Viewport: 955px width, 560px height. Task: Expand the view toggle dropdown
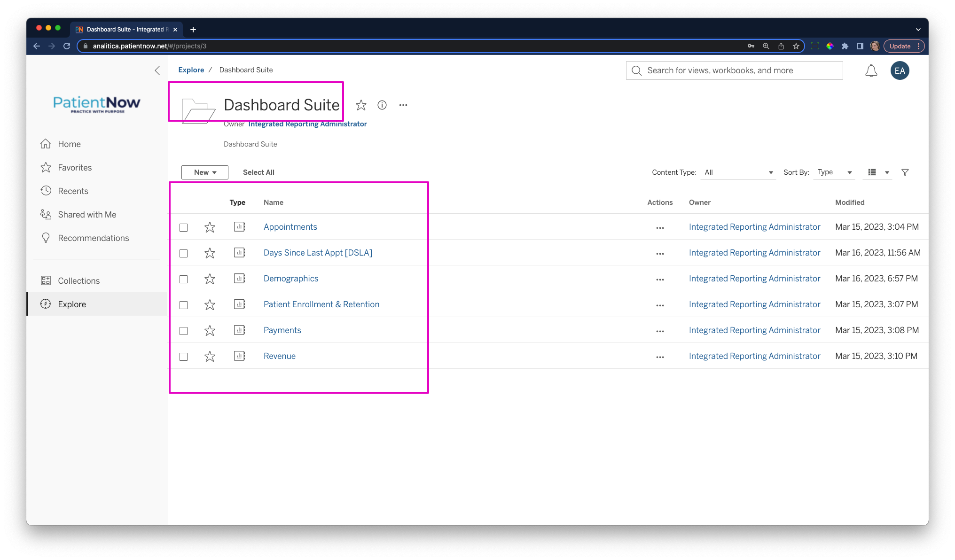pyautogui.click(x=886, y=172)
